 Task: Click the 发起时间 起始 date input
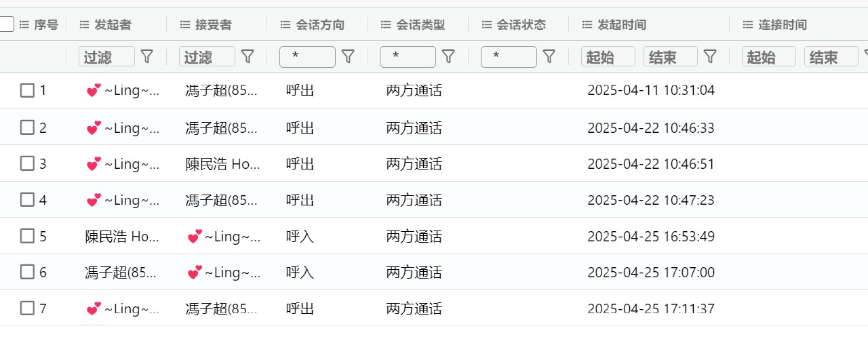pos(608,57)
